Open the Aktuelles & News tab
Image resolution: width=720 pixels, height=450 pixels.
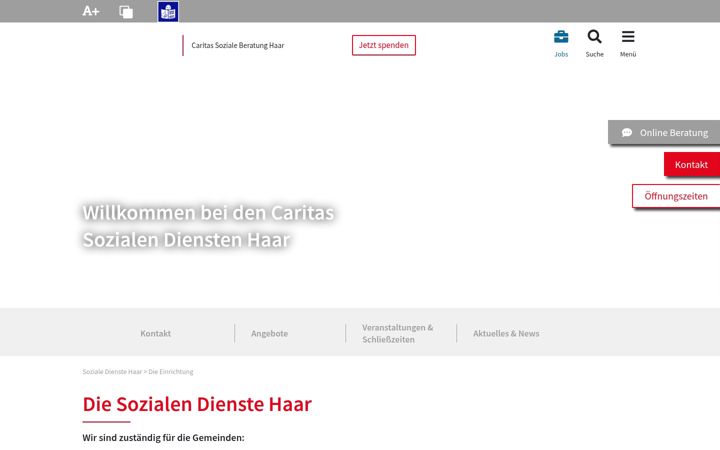point(506,333)
